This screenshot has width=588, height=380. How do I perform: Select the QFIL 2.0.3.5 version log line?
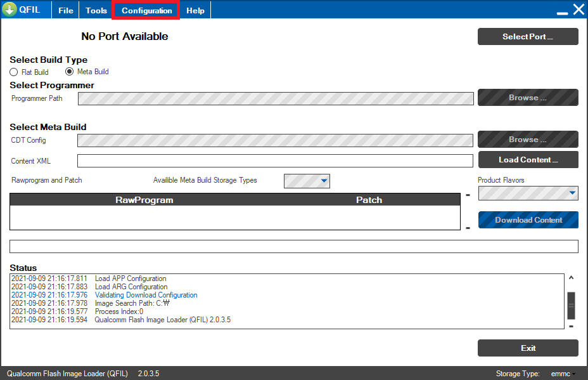pyautogui.click(x=121, y=320)
